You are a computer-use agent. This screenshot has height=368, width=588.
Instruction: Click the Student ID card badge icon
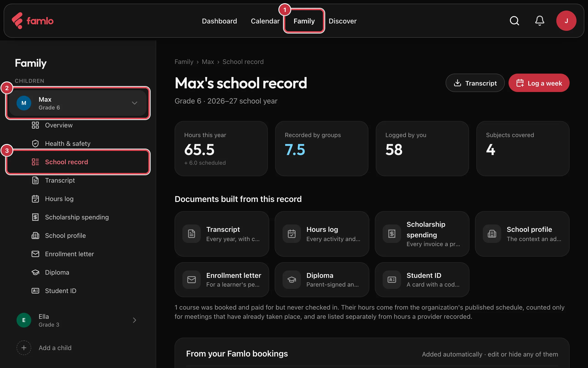click(392, 280)
